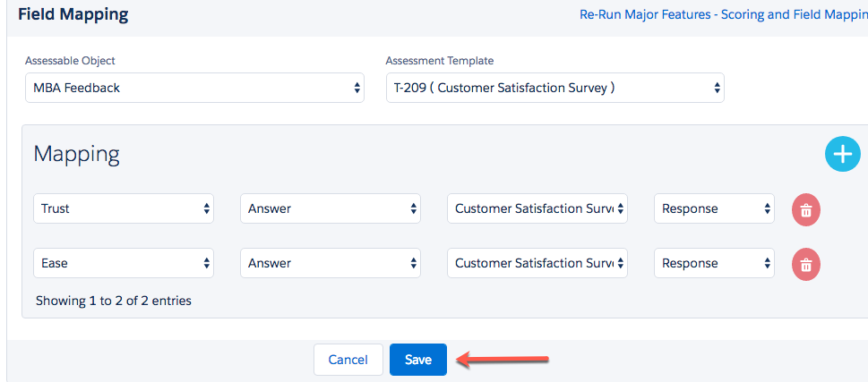Open Customer Satisfaction Survey dropdown in Trust row
The height and width of the screenshot is (382, 868).
coord(537,208)
